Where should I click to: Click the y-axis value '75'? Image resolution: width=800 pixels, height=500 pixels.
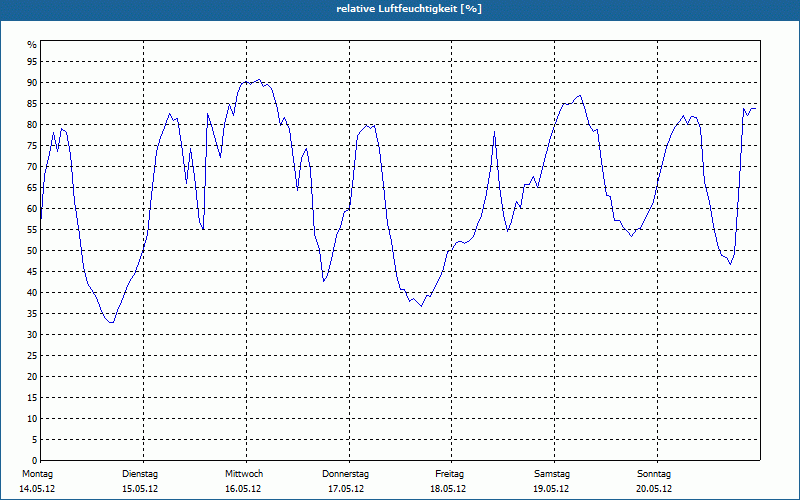click(x=32, y=145)
